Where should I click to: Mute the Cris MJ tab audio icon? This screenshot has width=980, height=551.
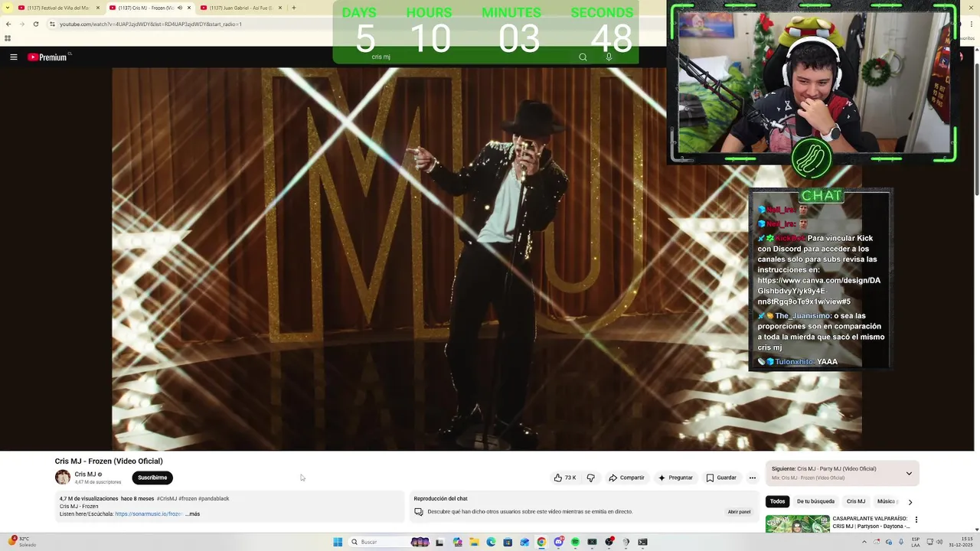[180, 8]
